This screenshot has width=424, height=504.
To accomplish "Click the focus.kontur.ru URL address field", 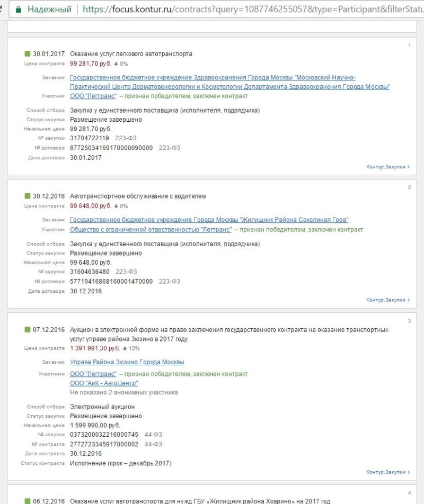I will tap(253, 10).
